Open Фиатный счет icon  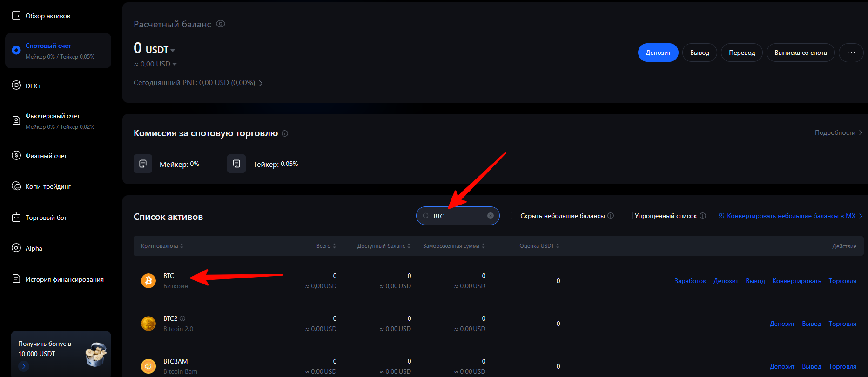16,156
